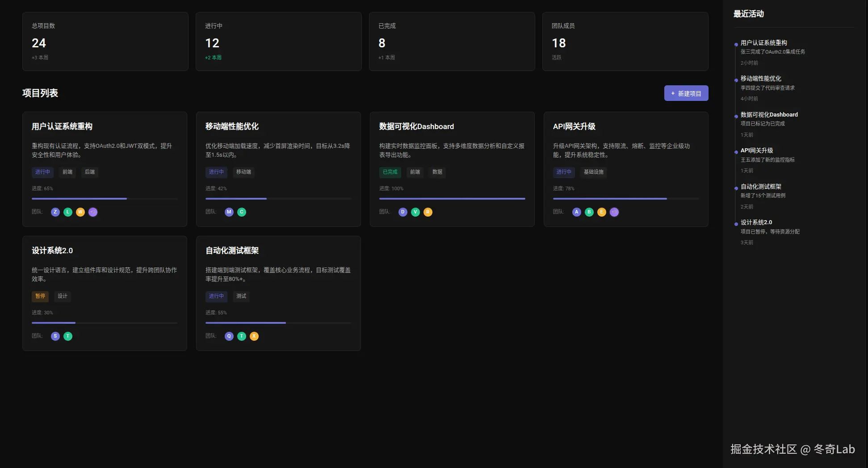
Task: Click the 3天前 timestamp in activity list
Action: (x=747, y=242)
